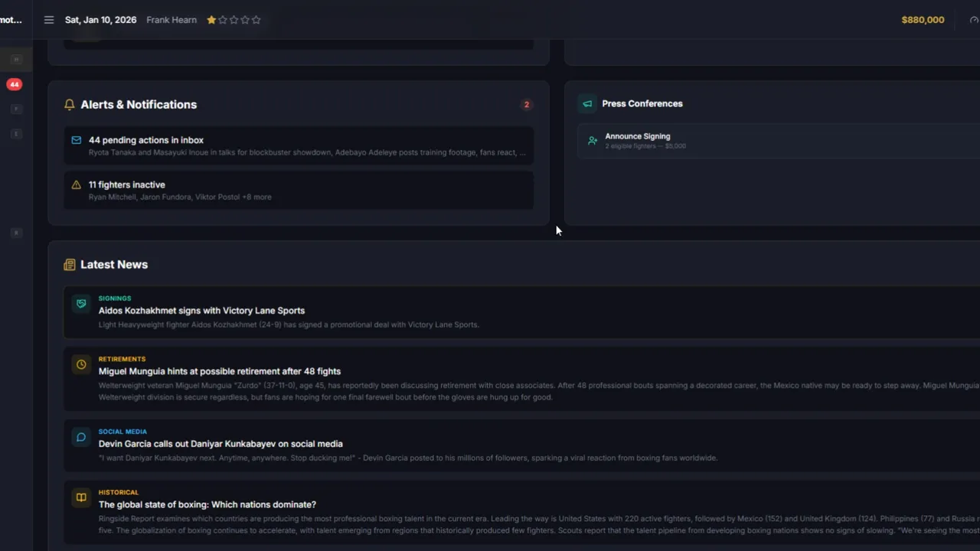Click the clock icon on the Retirements news item
The width and height of the screenshot is (980, 551).
point(81,364)
